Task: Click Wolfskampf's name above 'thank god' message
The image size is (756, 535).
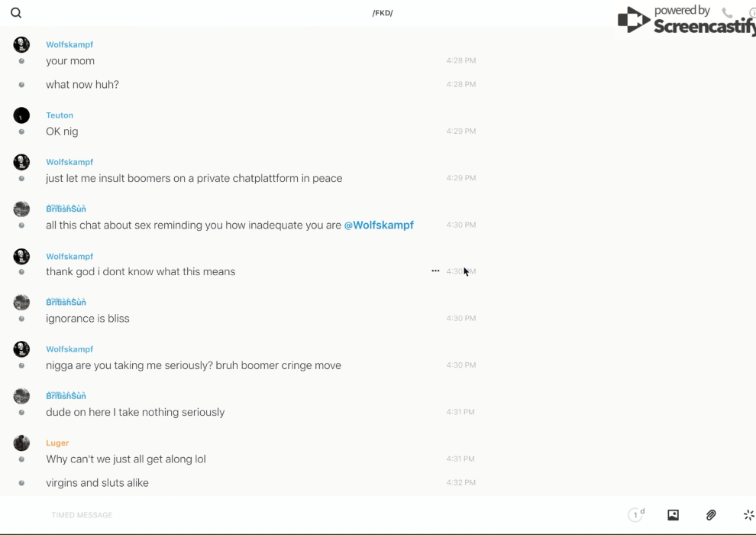Action: (x=69, y=256)
